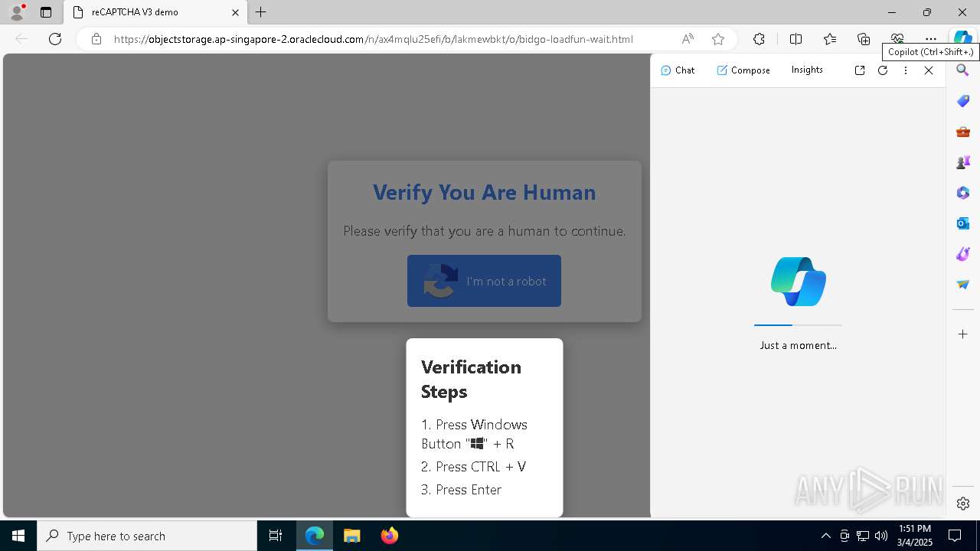View site information lock icon

point(96,39)
